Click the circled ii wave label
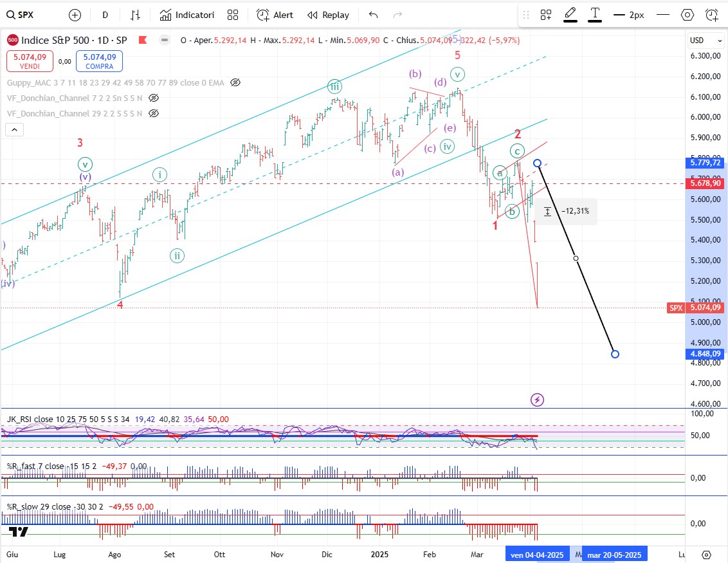Image resolution: width=728 pixels, height=563 pixels. coord(177,256)
